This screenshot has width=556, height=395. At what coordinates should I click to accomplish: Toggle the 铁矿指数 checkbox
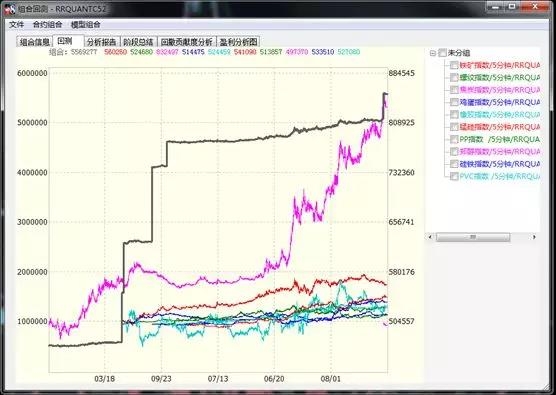(454, 65)
